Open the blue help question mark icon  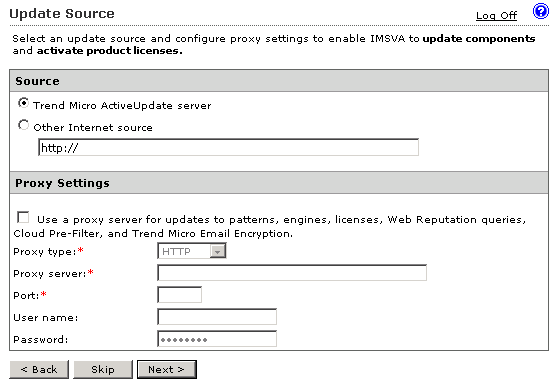[x=541, y=11]
